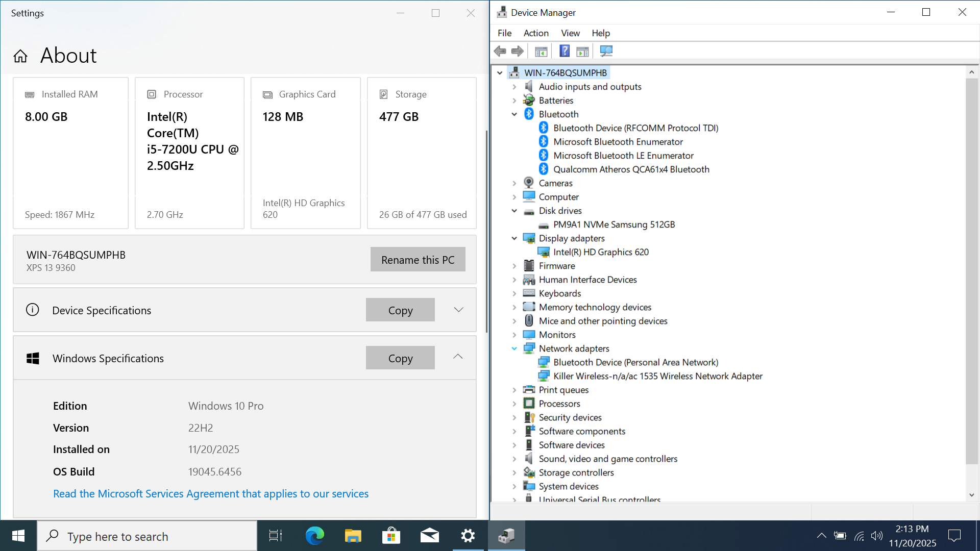Viewport: 980px width, 551px height.
Task: Open the Action menu
Action: pyautogui.click(x=535, y=33)
